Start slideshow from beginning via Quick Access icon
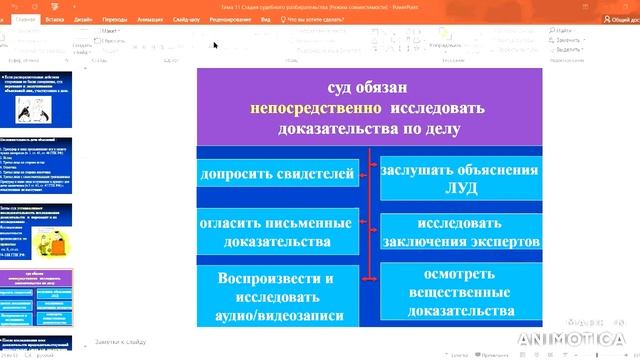 pyautogui.click(x=55, y=7)
